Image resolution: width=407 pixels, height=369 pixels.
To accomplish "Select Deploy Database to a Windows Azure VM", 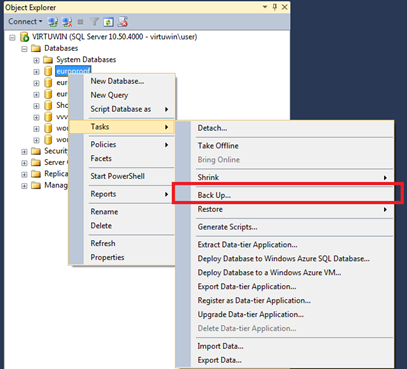I will point(285,273).
